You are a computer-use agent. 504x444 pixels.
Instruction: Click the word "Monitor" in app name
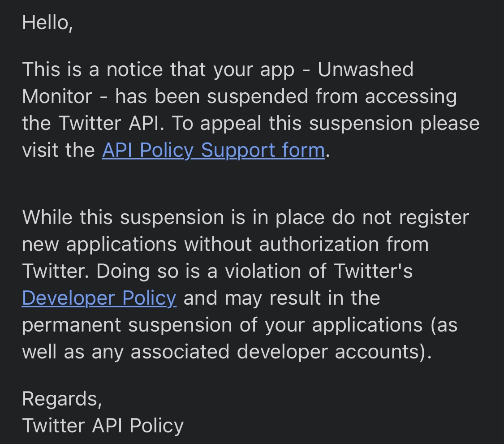[x=57, y=96]
